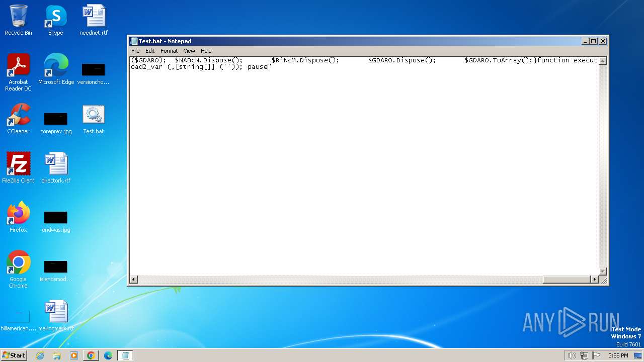Select the Test.bat desktop file

94,119
